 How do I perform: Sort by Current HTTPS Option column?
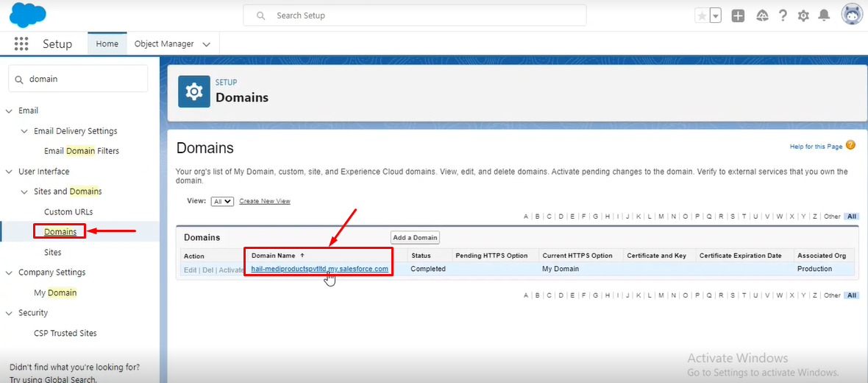[x=577, y=256]
